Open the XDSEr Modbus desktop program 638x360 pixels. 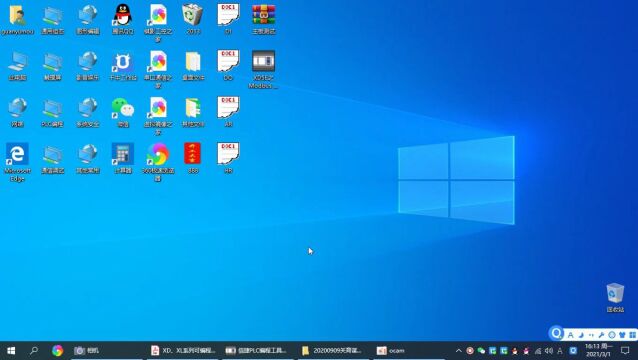264,69
